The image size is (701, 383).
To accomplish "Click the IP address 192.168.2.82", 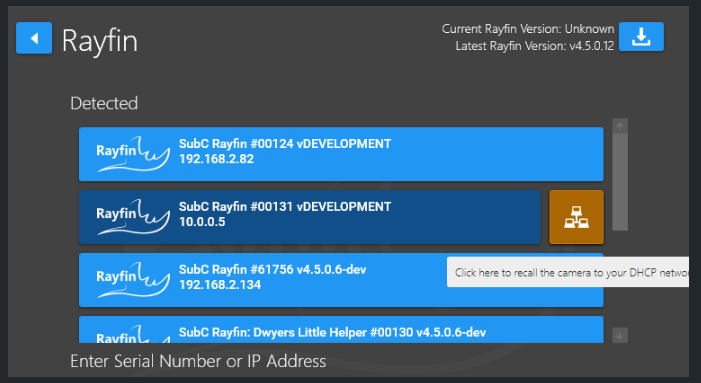I will (216, 159).
